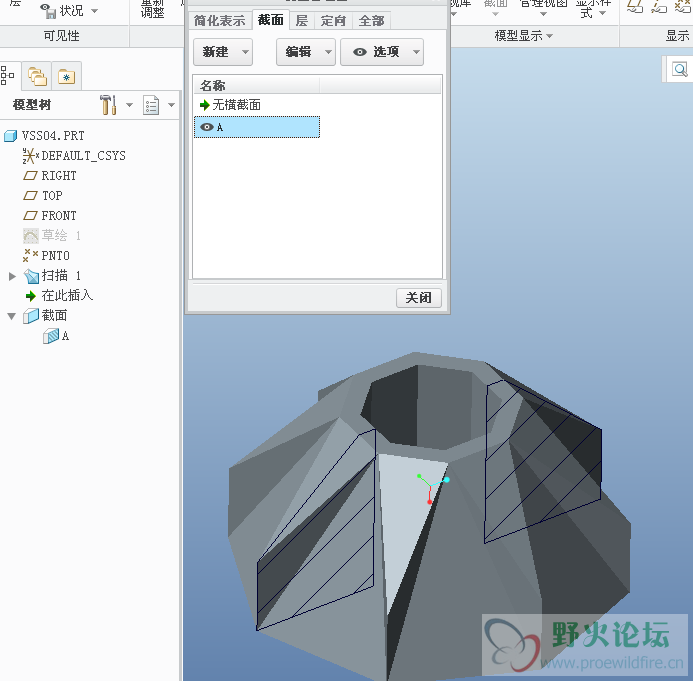Click the model tree settings hammer icon

point(108,105)
